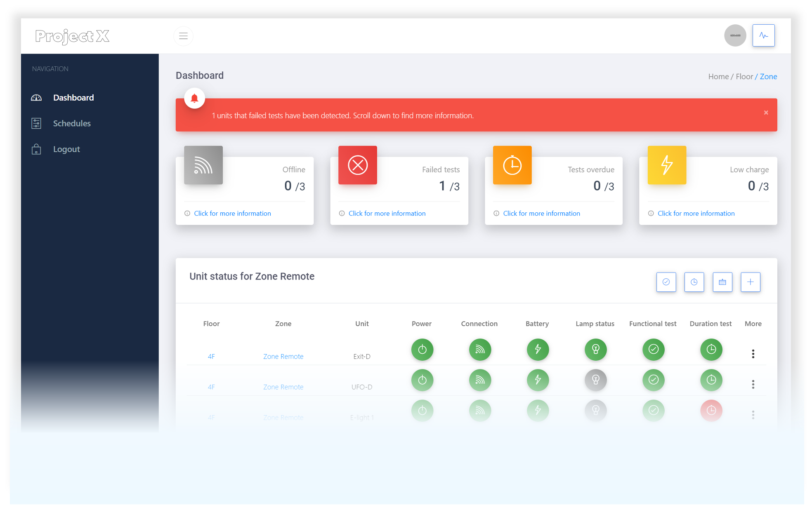Expand the More options for Exit-D unit
812x505 pixels.
[x=753, y=354]
